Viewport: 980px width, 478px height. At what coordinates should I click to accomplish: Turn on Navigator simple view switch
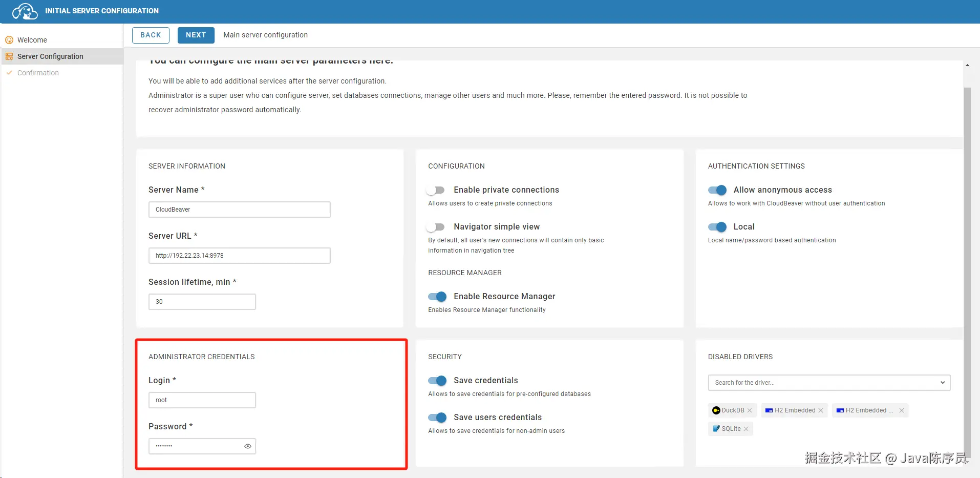pos(436,227)
